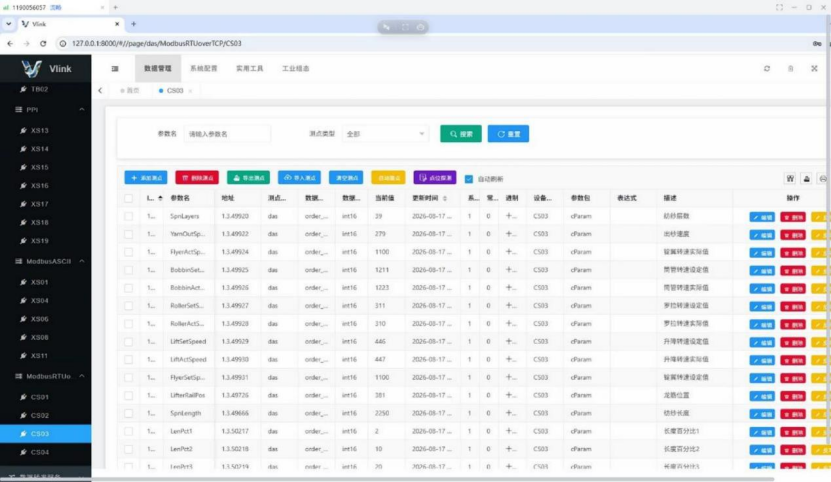Sort by the first L... column arrows
The image size is (831, 482).
pos(160,198)
